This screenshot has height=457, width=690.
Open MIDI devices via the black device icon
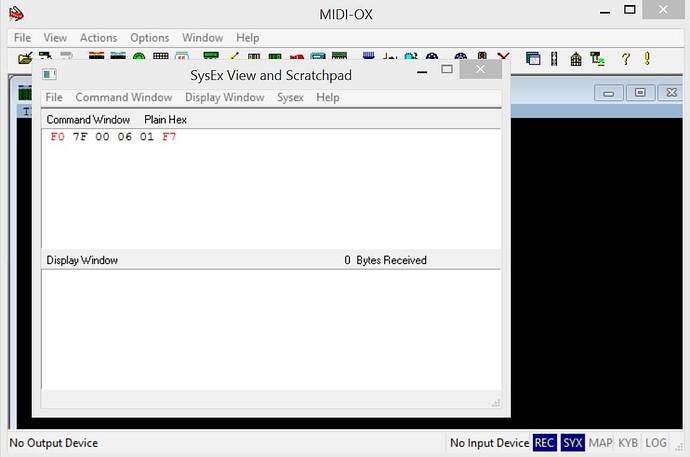(45, 55)
